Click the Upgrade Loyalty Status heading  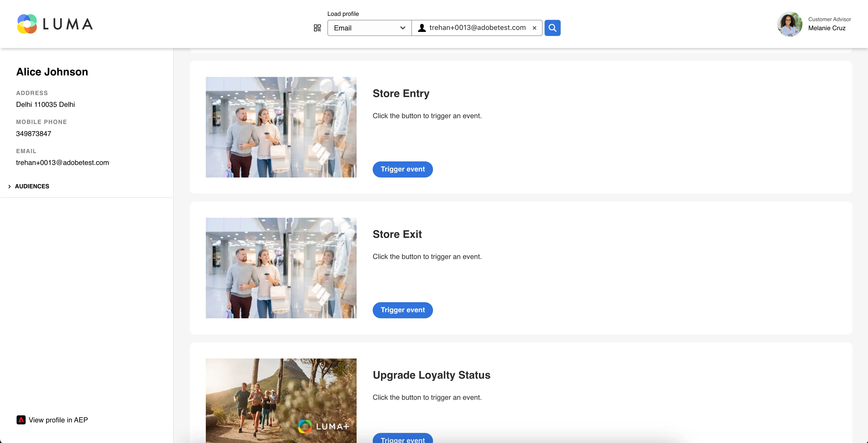pyautogui.click(x=432, y=375)
